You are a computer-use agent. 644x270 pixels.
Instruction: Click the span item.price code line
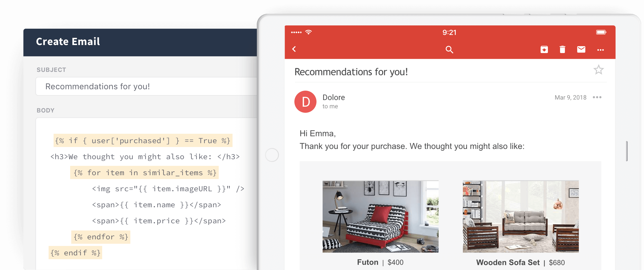159,221
